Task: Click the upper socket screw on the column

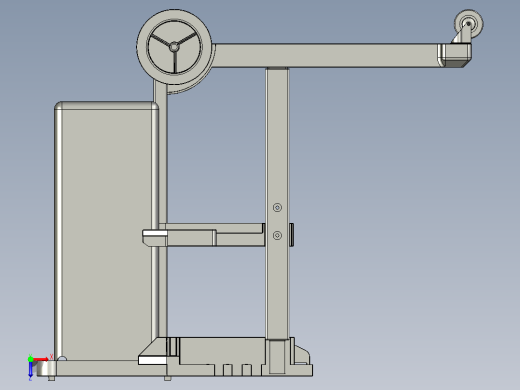Action: (x=277, y=208)
